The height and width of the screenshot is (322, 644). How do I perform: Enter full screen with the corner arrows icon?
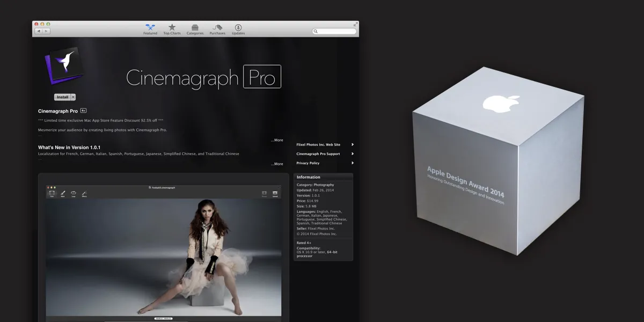click(x=355, y=24)
